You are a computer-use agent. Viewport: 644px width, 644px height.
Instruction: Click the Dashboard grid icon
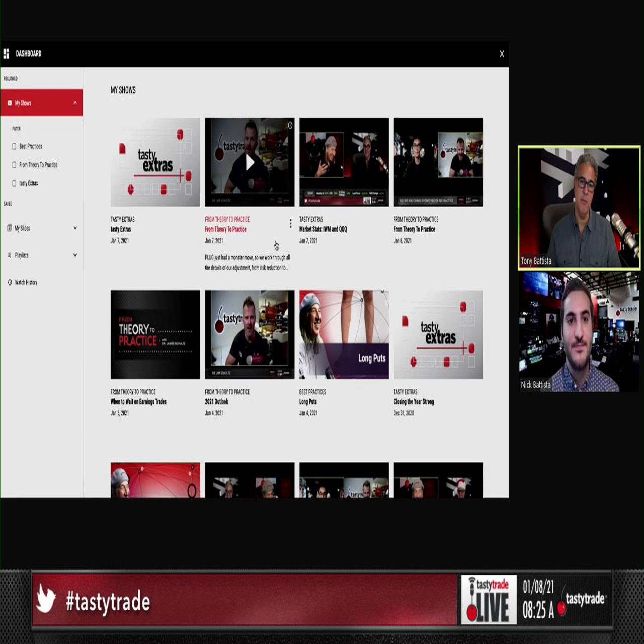coord(6,54)
